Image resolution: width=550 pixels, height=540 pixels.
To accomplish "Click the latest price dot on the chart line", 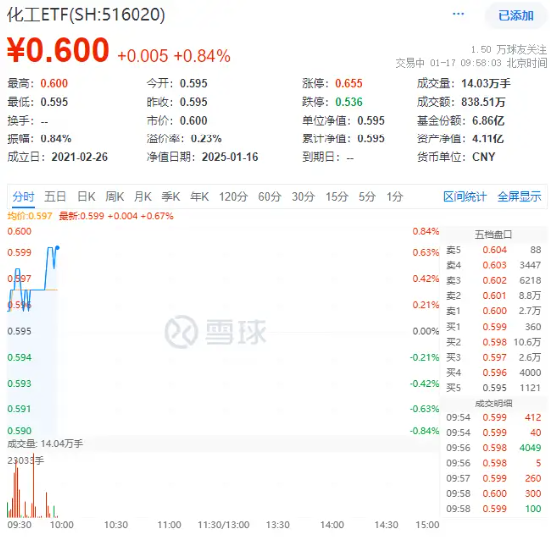I will tap(57, 248).
